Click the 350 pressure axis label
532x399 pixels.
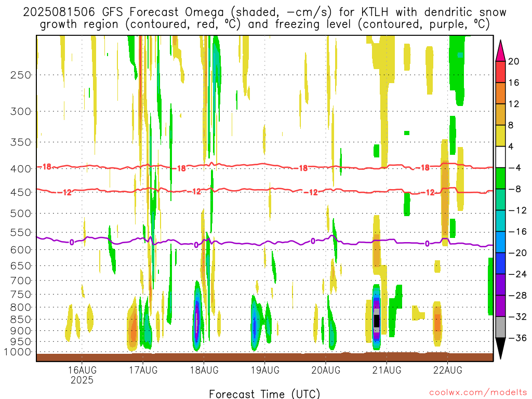coord(21,142)
